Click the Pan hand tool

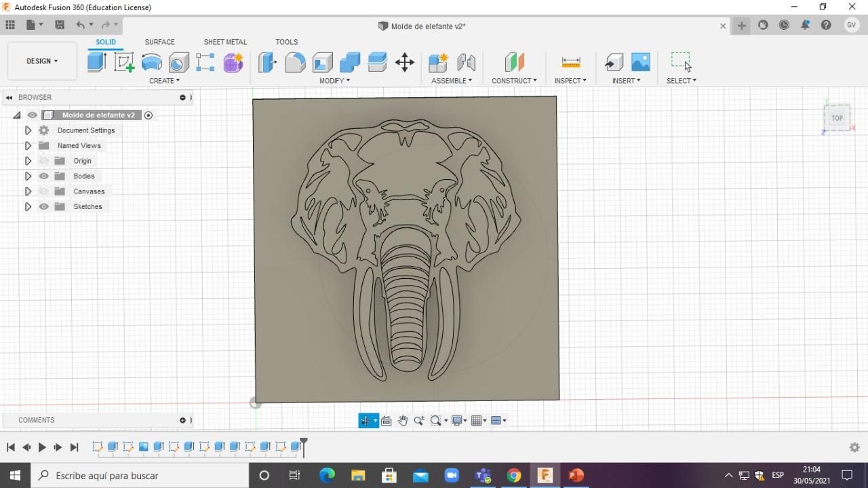coord(403,421)
